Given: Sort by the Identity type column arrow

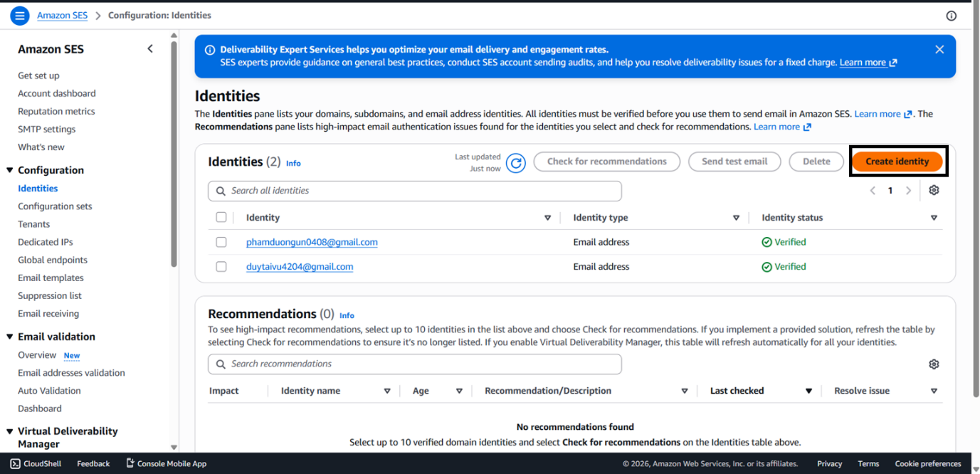Looking at the screenshot, I should [x=736, y=218].
